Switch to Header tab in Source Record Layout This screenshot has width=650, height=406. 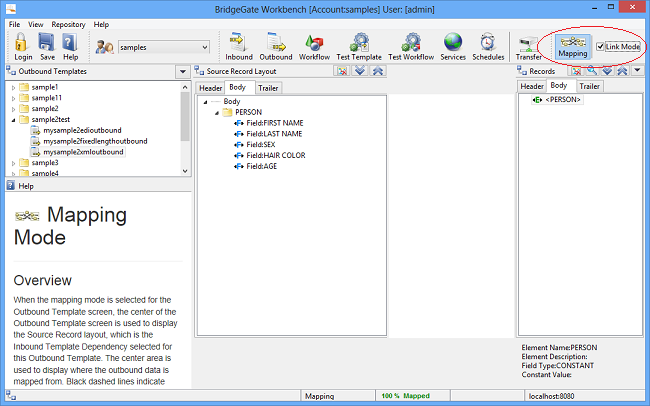(211, 88)
